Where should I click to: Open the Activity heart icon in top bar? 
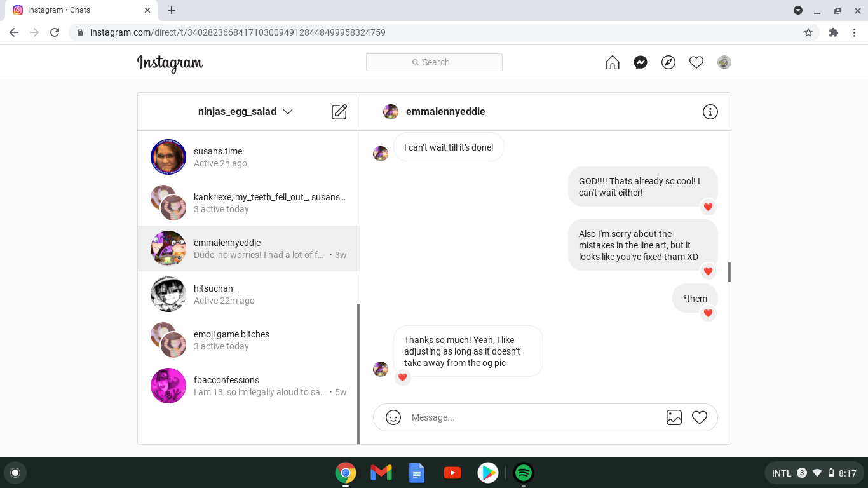(x=696, y=62)
